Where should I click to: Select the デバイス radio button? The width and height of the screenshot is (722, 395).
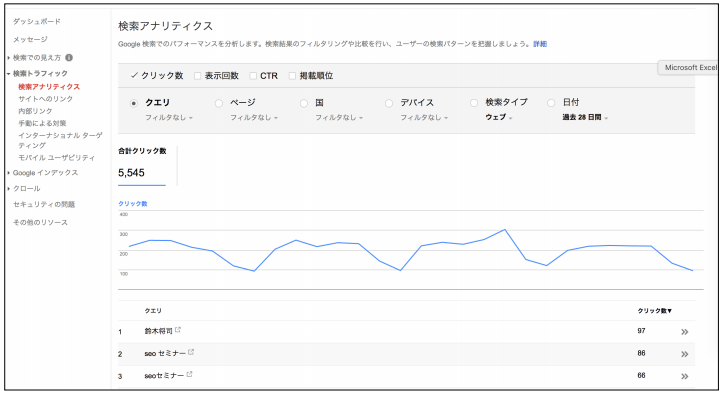pos(389,103)
